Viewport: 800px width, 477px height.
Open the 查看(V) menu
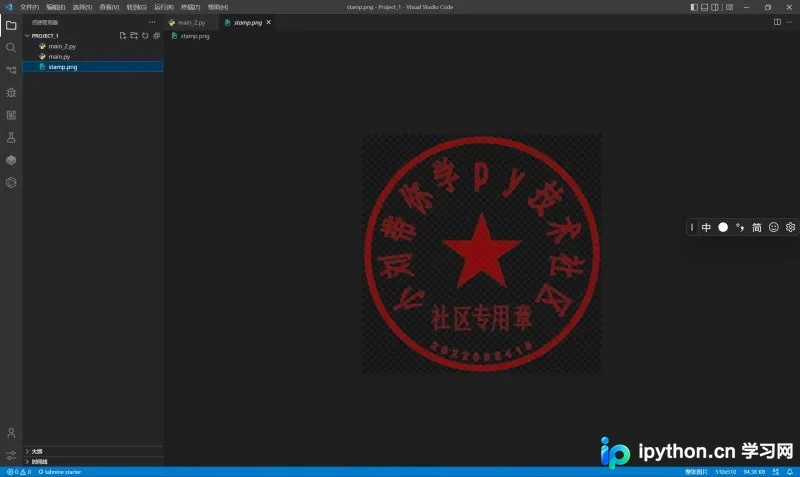[x=109, y=7]
